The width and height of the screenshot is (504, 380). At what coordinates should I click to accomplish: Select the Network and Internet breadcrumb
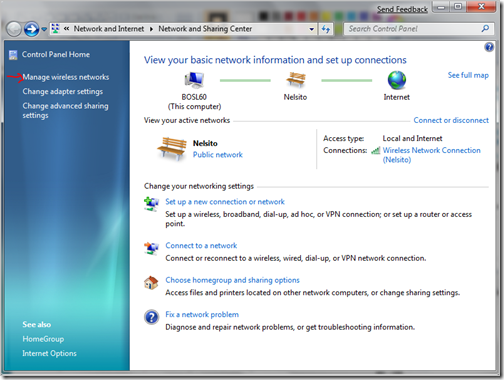(109, 29)
